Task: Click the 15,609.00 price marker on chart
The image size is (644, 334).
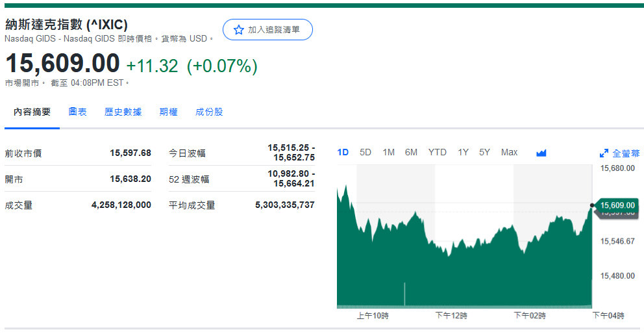Action: click(617, 205)
